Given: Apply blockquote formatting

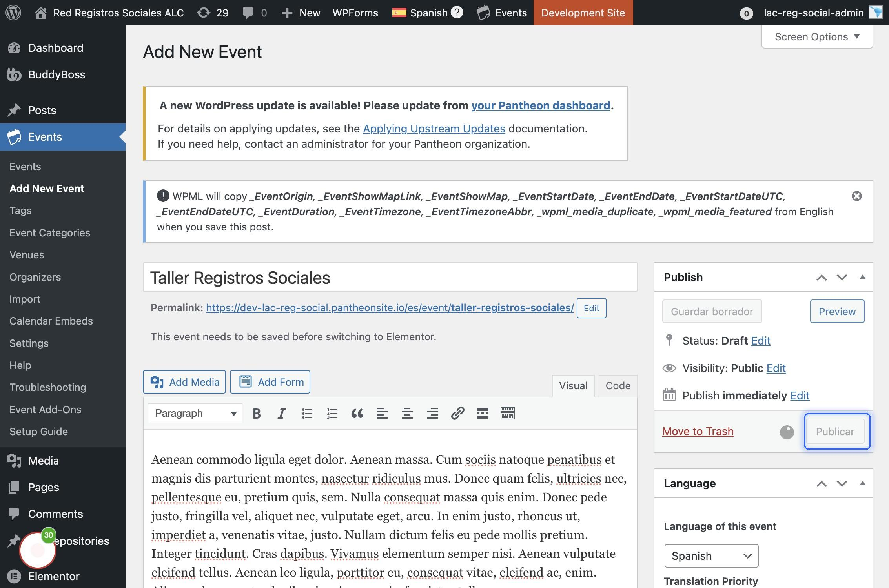Looking at the screenshot, I should pyautogui.click(x=357, y=413).
